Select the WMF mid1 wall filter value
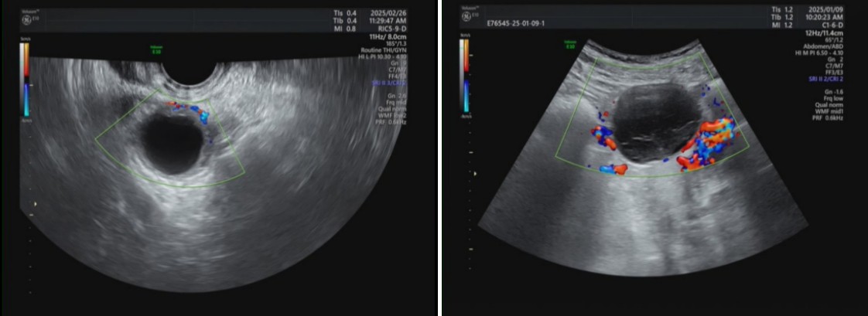Viewport: 868px width, 316px height. (829, 111)
